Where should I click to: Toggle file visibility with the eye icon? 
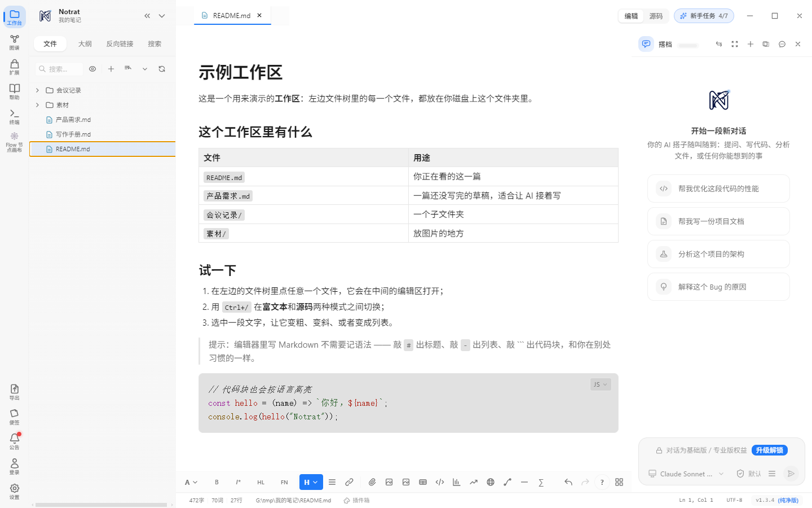[92, 69]
